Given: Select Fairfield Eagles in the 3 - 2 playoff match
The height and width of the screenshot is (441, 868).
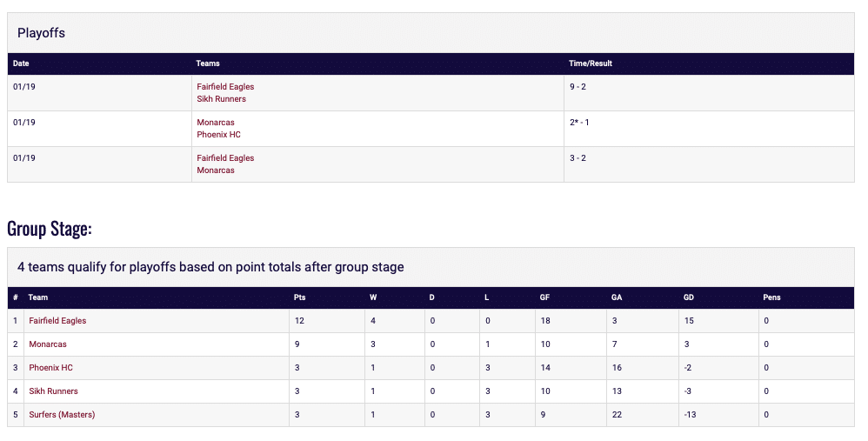Looking at the screenshot, I should click(225, 158).
